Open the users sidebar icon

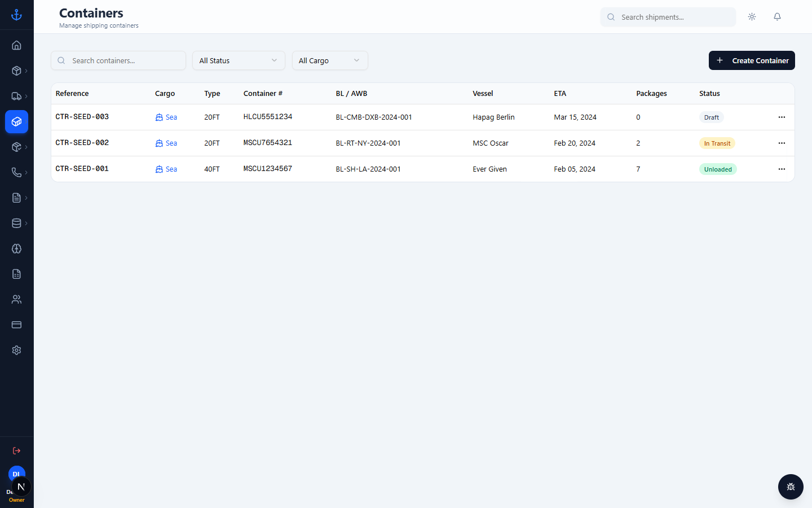coord(16,299)
